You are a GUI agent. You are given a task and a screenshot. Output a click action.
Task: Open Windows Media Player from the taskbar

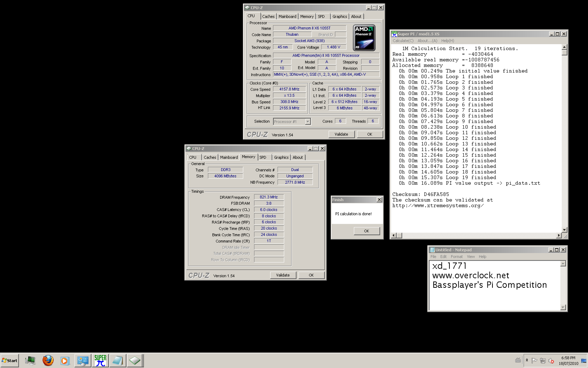pyautogui.click(x=65, y=361)
